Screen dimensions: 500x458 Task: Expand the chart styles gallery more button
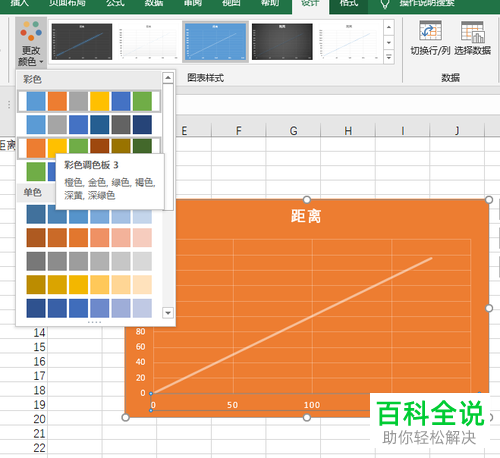click(389, 57)
